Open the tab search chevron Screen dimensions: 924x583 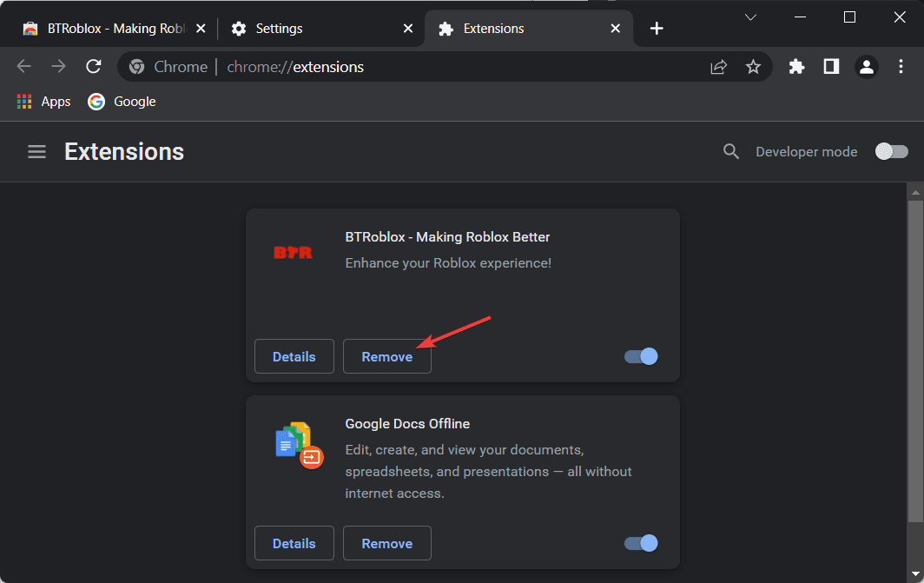749,17
